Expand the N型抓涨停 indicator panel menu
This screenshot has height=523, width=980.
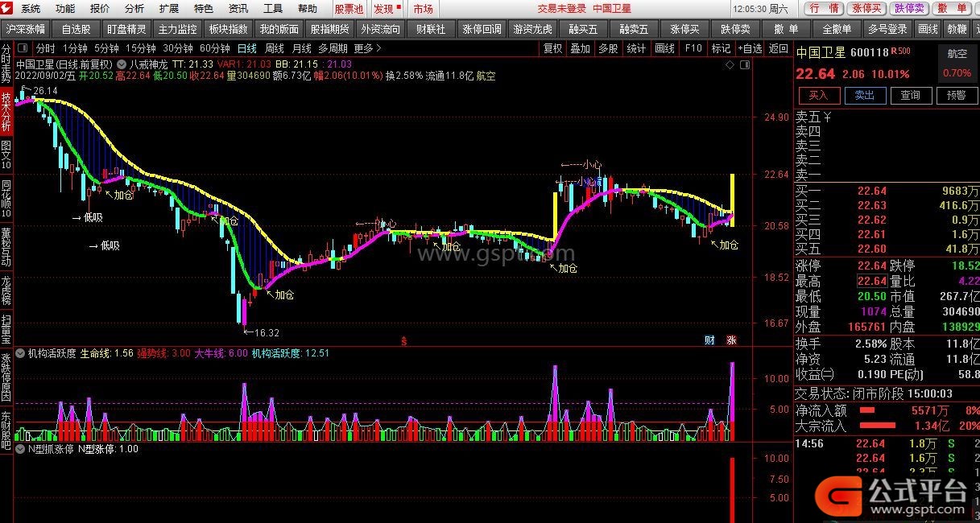[21, 449]
